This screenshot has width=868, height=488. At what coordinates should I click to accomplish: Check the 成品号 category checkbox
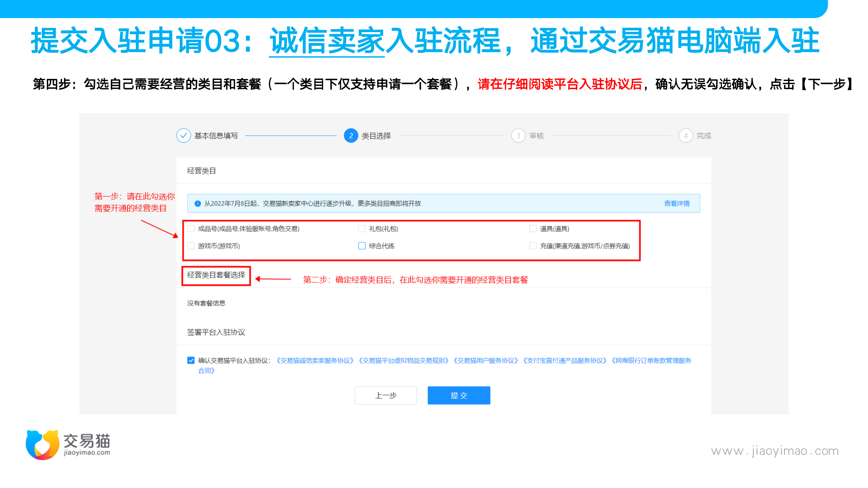[191, 229]
